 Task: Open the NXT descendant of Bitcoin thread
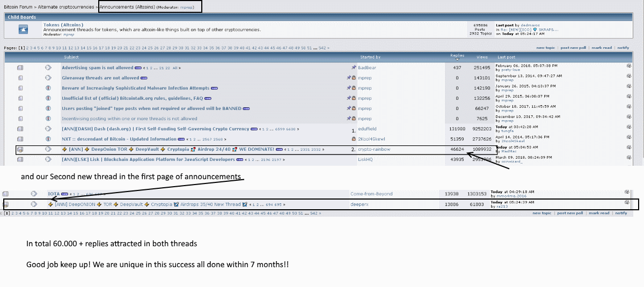(x=119, y=139)
